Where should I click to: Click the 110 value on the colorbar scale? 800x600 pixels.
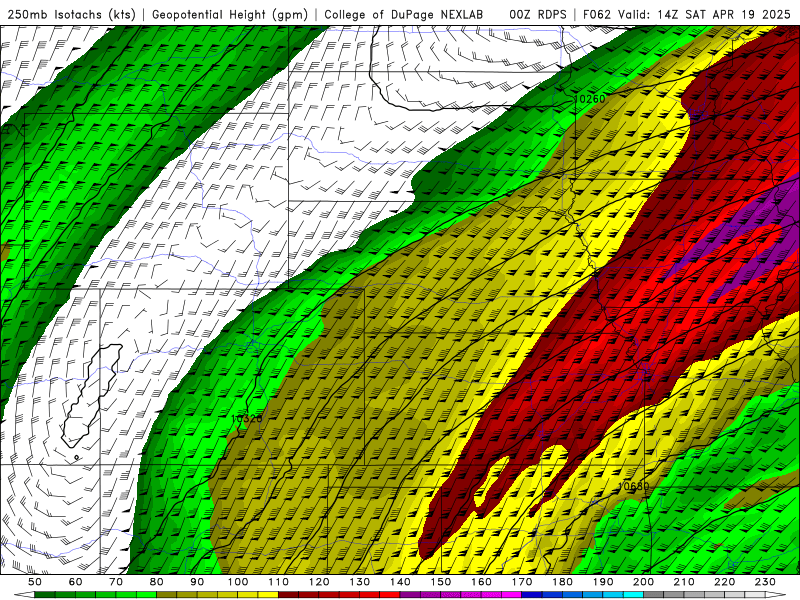278,582
